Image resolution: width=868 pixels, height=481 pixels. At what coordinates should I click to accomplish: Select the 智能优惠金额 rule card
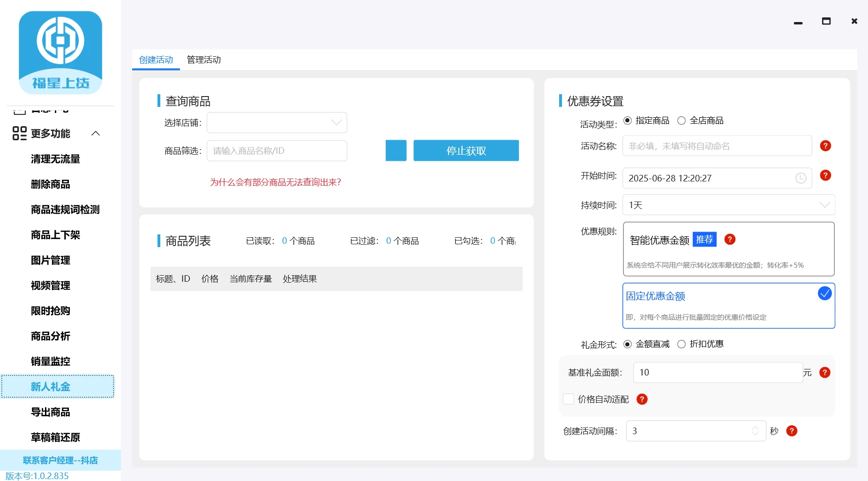coord(729,249)
